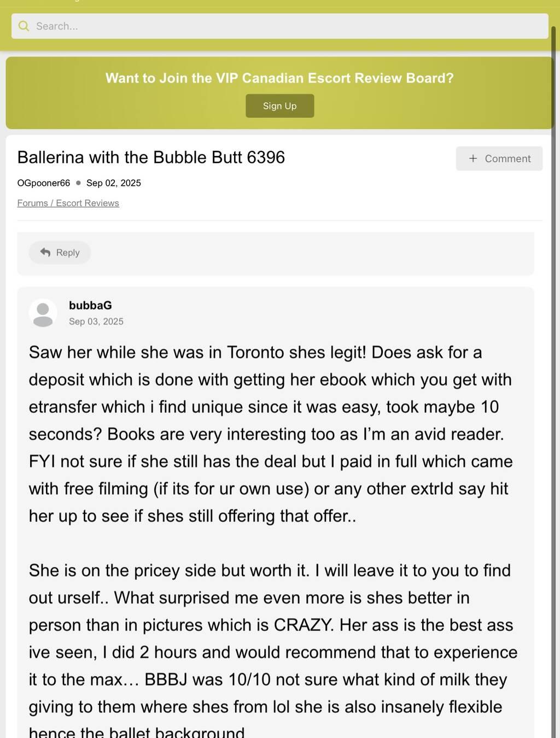
Task: Open the Escort Reviews breadcrumb link
Action: 87,203
